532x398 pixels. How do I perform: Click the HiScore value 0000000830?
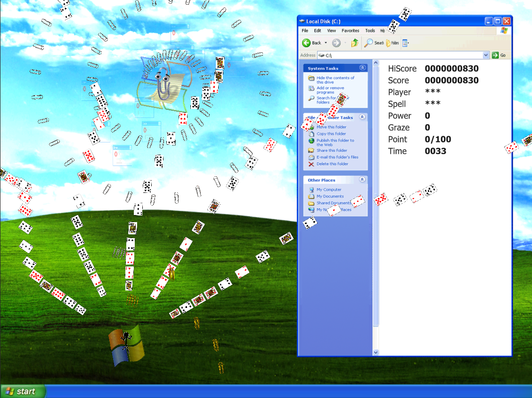click(451, 68)
